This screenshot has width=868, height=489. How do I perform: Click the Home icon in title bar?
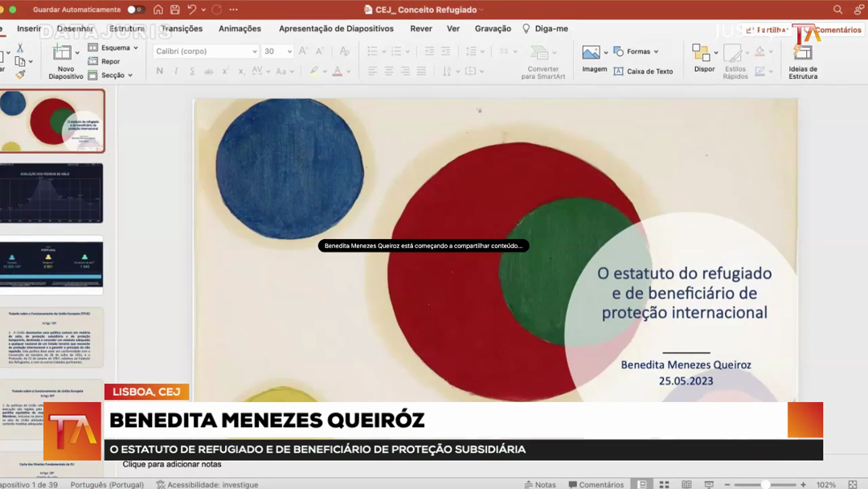click(x=158, y=10)
